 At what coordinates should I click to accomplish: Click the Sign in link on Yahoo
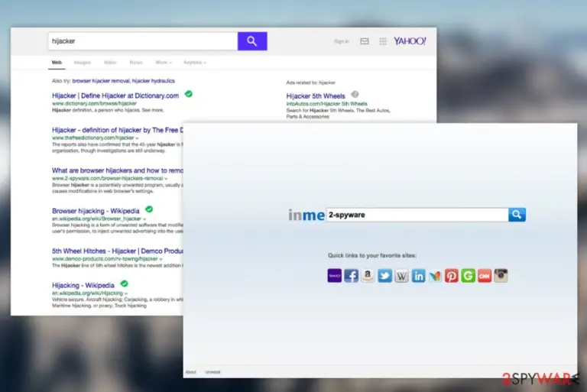point(342,41)
